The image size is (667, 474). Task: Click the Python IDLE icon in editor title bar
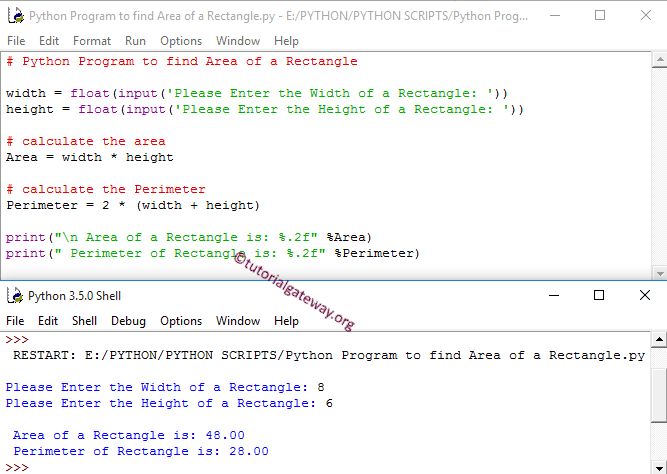[x=16, y=16]
